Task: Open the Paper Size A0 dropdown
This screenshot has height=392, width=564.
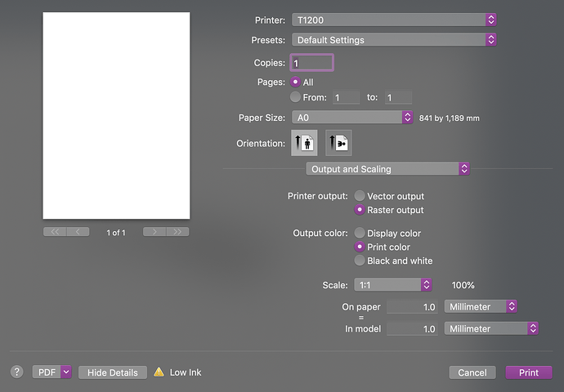Action: coord(352,118)
